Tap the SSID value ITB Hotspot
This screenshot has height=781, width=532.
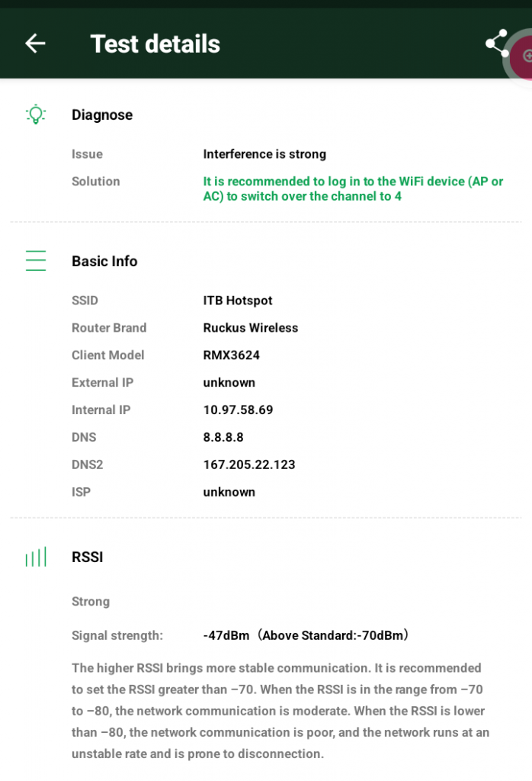pos(238,301)
